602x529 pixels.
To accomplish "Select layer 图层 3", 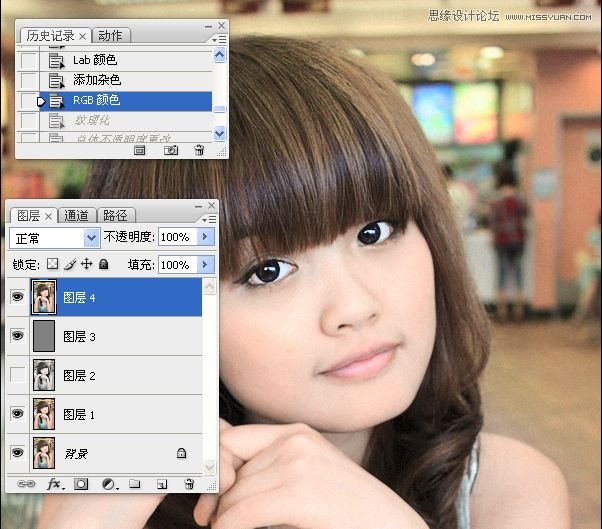I will (x=116, y=336).
